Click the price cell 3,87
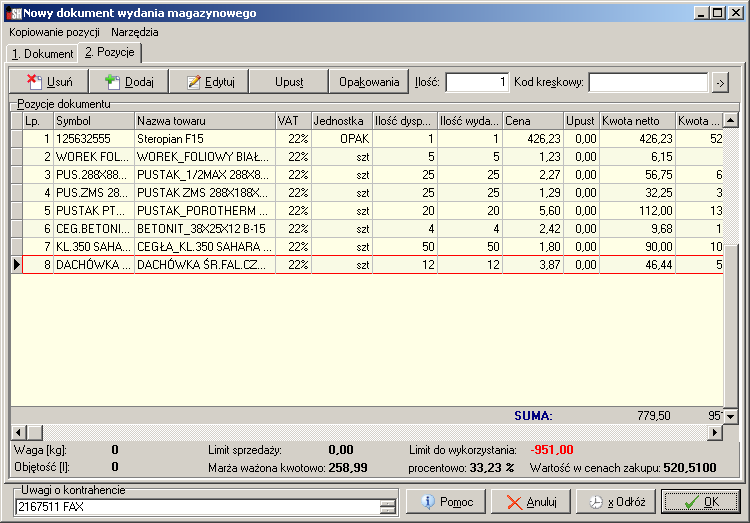This screenshot has height=523, width=750. 533,265
